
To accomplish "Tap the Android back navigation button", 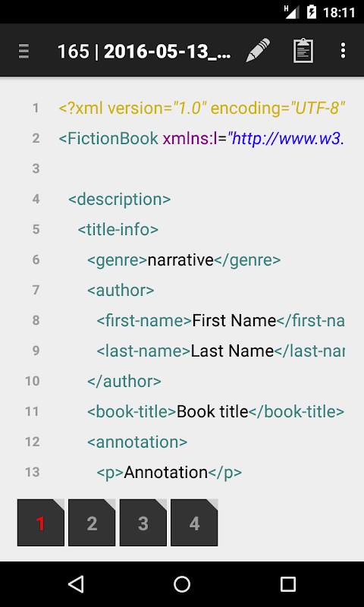I will click(76, 584).
